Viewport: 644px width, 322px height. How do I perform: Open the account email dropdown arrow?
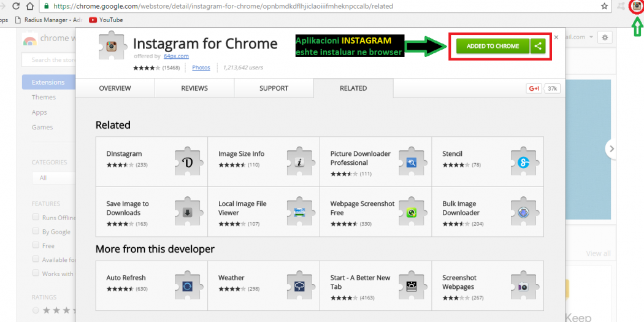click(x=591, y=37)
